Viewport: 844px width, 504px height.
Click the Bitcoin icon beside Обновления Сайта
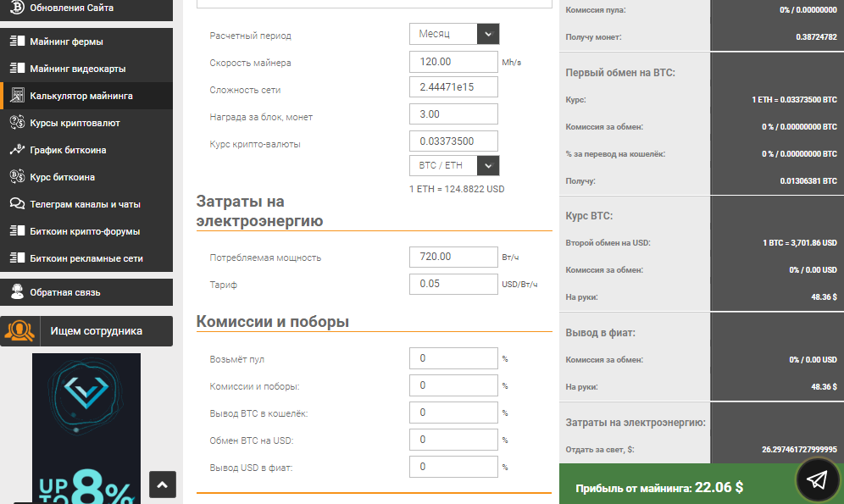pos(17,7)
